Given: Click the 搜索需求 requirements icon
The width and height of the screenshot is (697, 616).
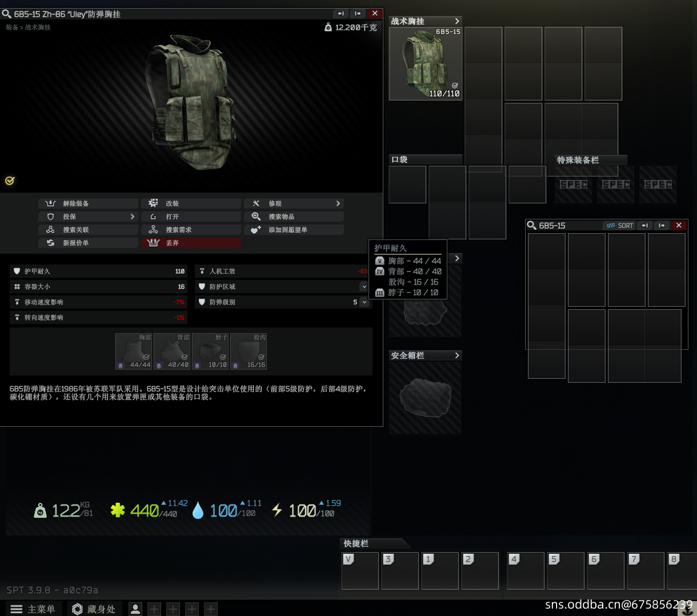Looking at the screenshot, I should click(x=153, y=230).
